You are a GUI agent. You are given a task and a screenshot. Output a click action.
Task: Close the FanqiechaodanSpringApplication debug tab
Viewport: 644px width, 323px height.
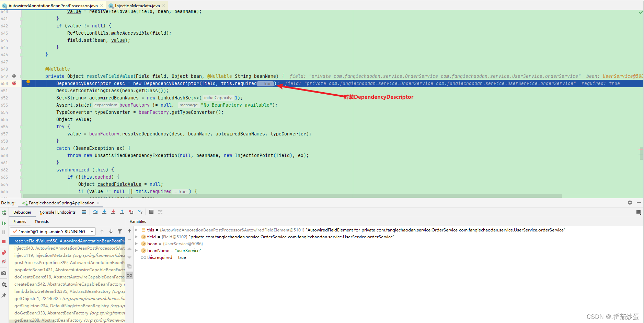click(98, 203)
